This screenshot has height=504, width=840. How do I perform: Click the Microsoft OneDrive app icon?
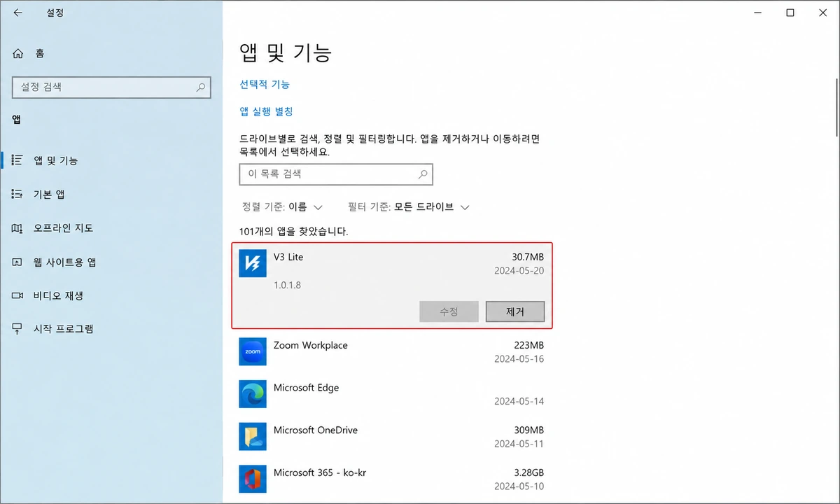coord(253,436)
